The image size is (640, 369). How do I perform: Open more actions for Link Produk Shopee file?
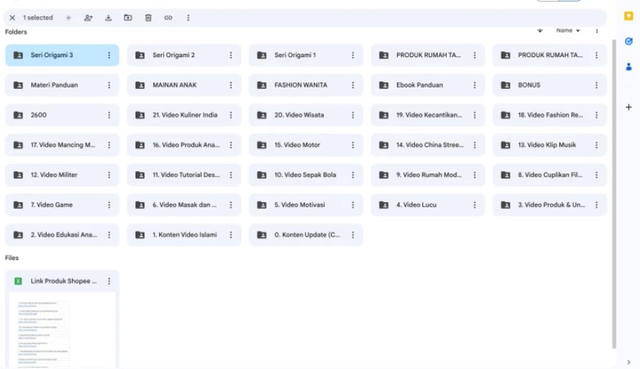click(x=109, y=281)
